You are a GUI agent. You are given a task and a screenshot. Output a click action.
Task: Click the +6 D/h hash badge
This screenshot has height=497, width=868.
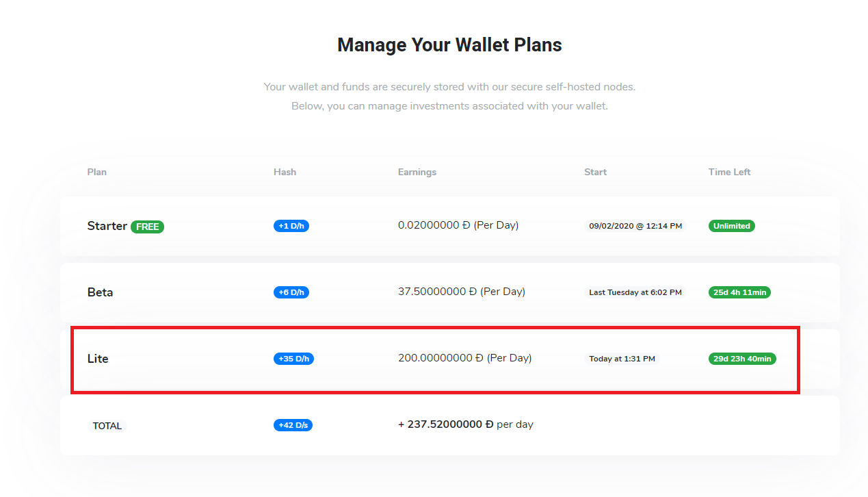coord(291,292)
